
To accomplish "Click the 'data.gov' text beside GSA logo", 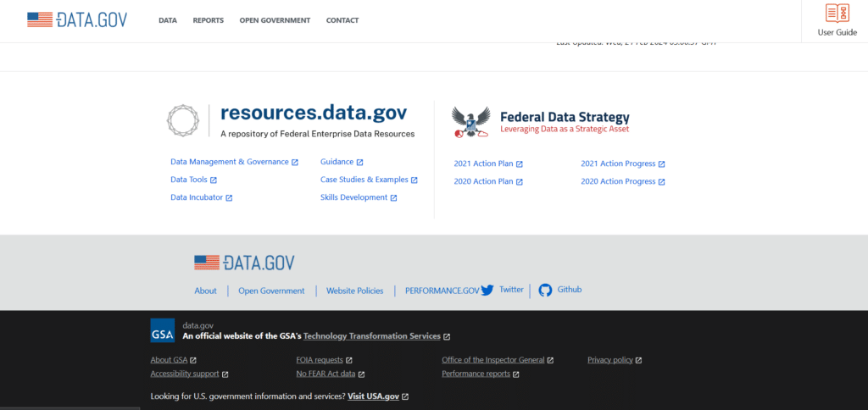I will (x=198, y=326).
